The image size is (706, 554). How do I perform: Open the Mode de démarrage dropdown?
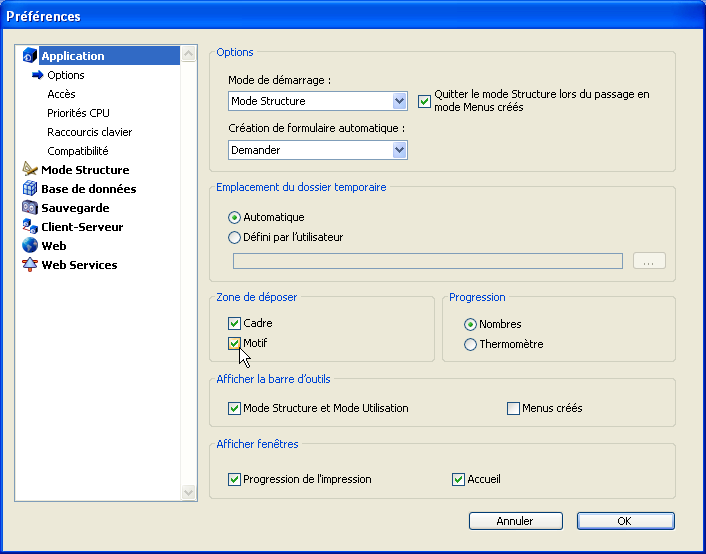tap(399, 101)
